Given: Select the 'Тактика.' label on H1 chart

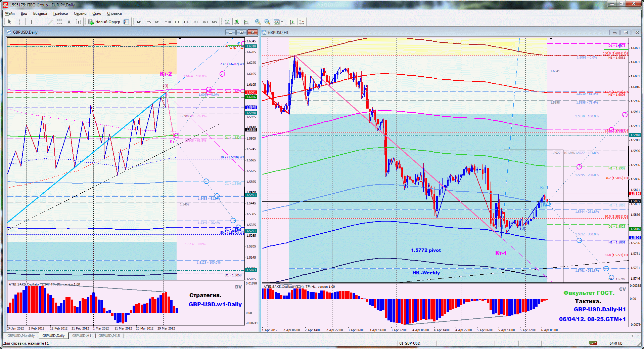Looking at the screenshot, I should click(x=588, y=301).
